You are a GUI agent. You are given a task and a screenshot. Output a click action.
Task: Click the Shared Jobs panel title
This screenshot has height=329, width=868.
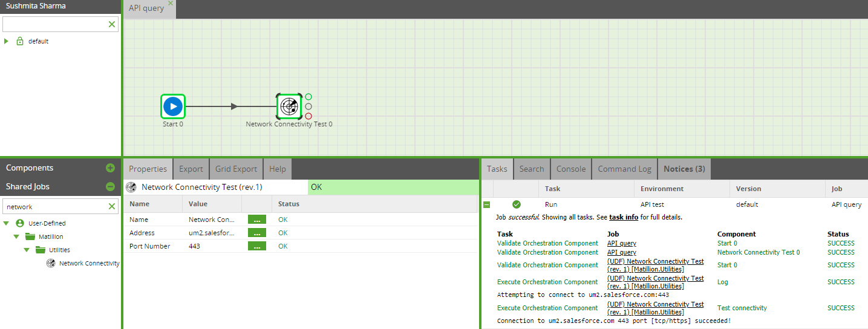(28, 187)
